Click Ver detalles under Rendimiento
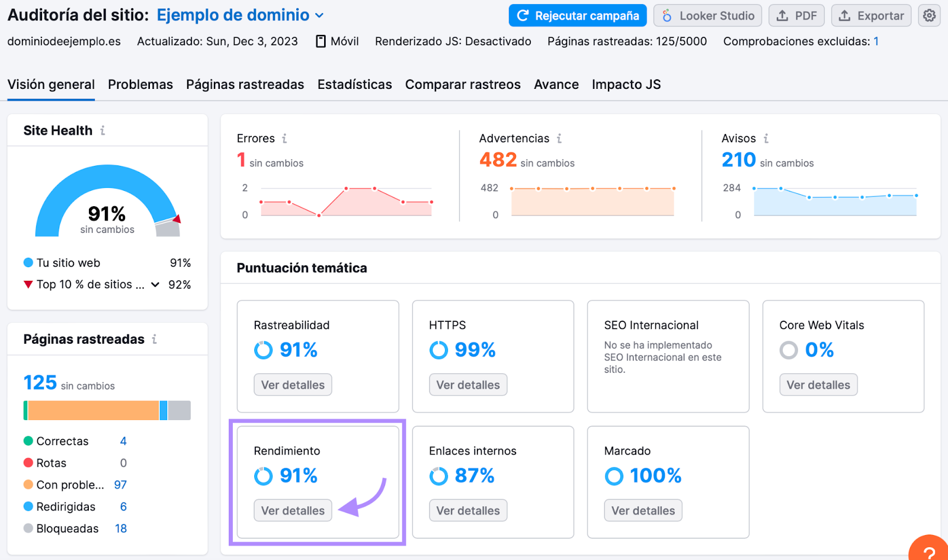This screenshot has width=948, height=560. coord(292,510)
